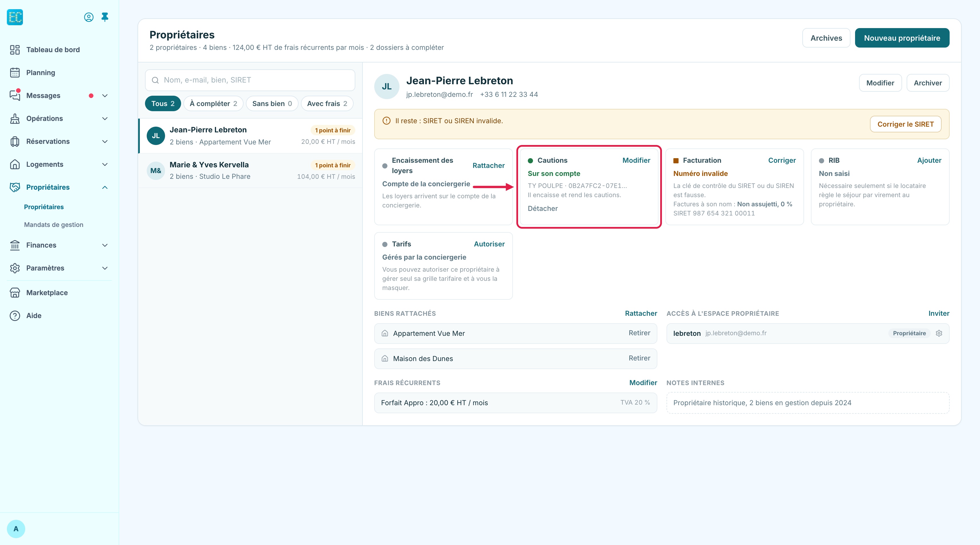Viewport: 980px width, 545px height.
Task: Open Tableau de bord via its icon
Action: (x=15, y=50)
